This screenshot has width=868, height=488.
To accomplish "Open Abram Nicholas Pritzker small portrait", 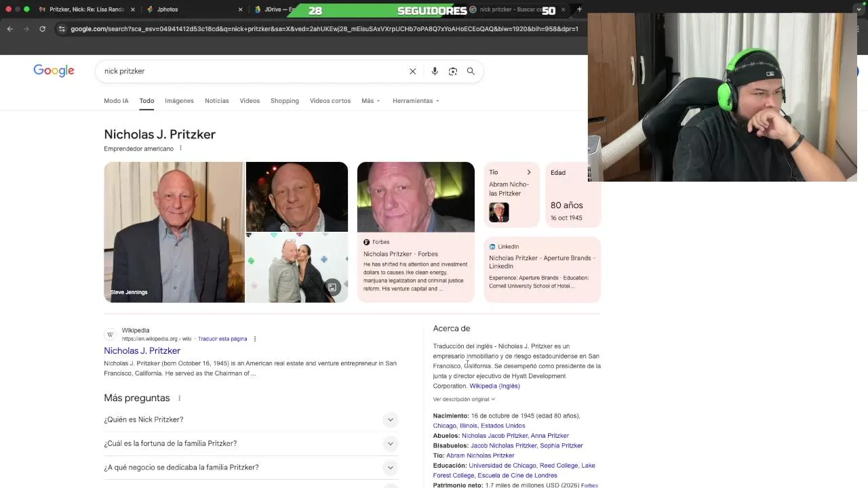I will click(499, 212).
